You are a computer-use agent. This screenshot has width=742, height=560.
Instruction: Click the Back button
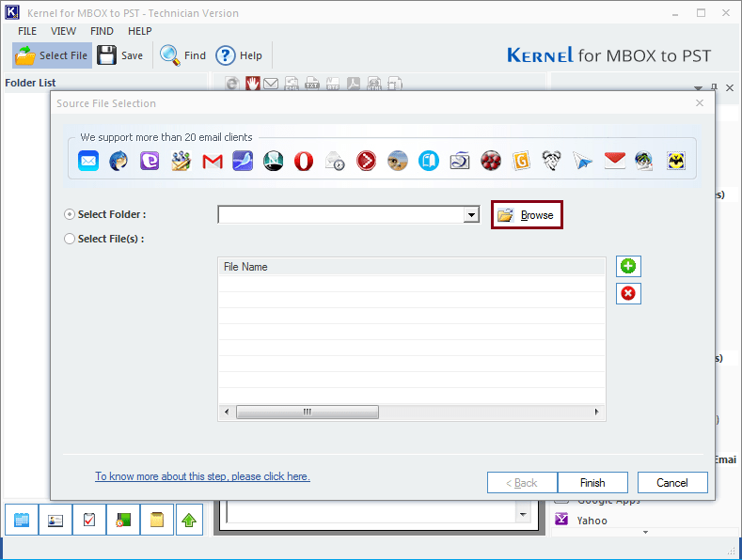pos(522,483)
